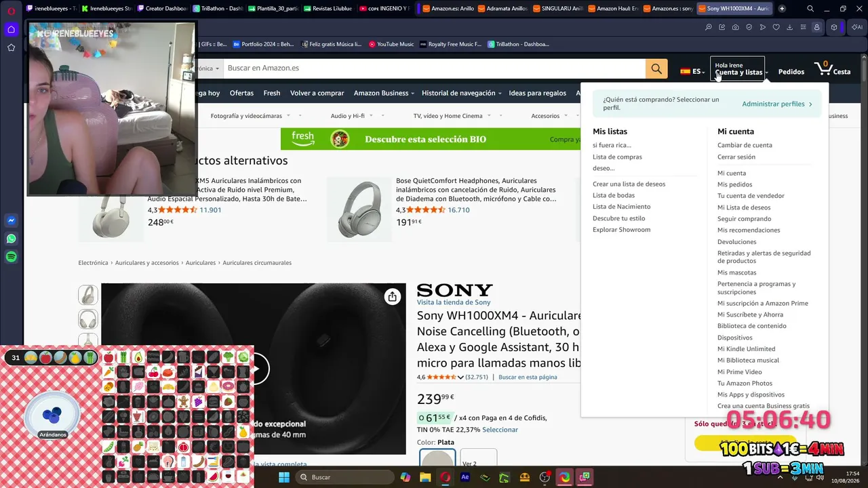This screenshot has height=488, width=868.
Task: Open YouTube Music bookmark
Action: pyautogui.click(x=391, y=44)
